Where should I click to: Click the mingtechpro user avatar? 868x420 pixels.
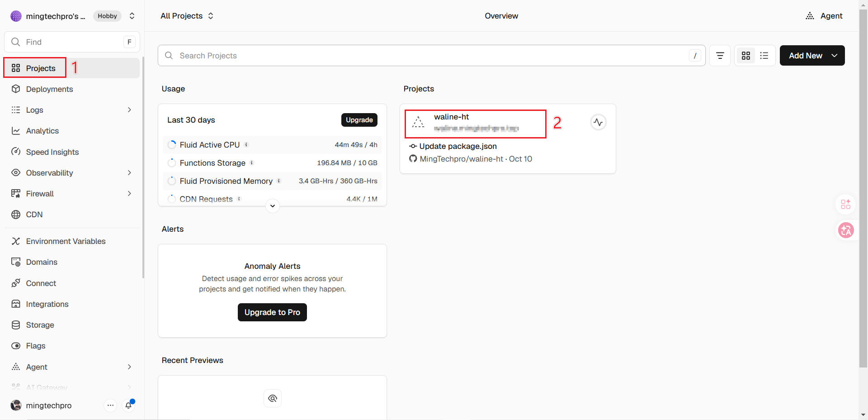point(16,406)
